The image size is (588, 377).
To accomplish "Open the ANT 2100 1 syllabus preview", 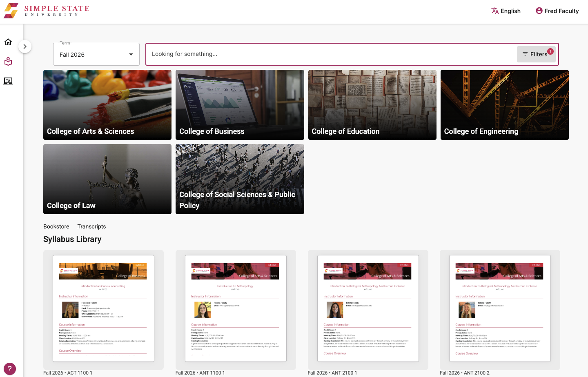I will pos(368,310).
